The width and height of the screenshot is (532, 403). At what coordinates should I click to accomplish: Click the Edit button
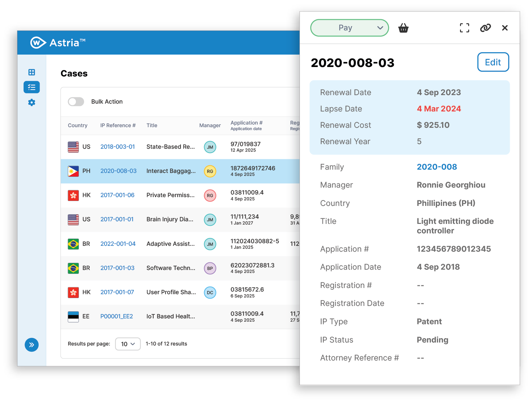click(x=493, y=62)
